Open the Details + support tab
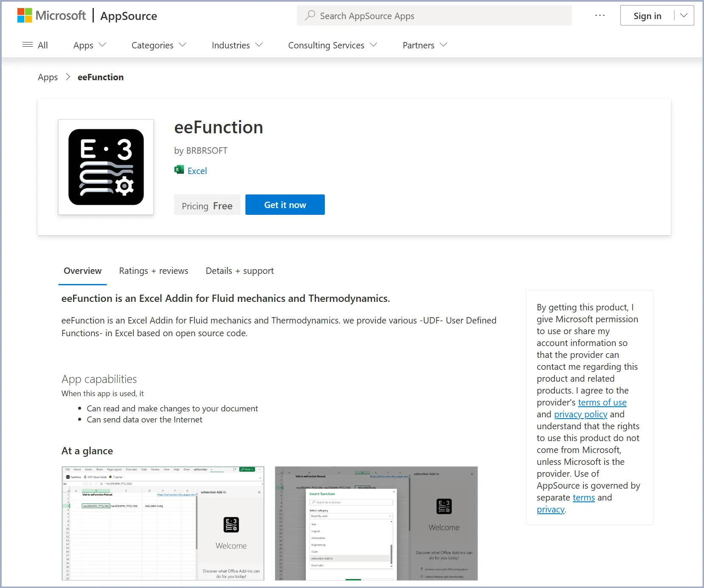Screen dimensions: 704x588 [239, 271]
